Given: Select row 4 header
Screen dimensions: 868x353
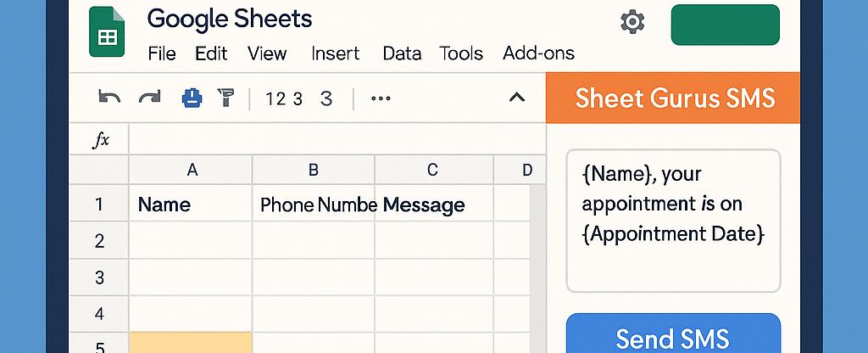Looking at the screenshot, I should point(99,314).
